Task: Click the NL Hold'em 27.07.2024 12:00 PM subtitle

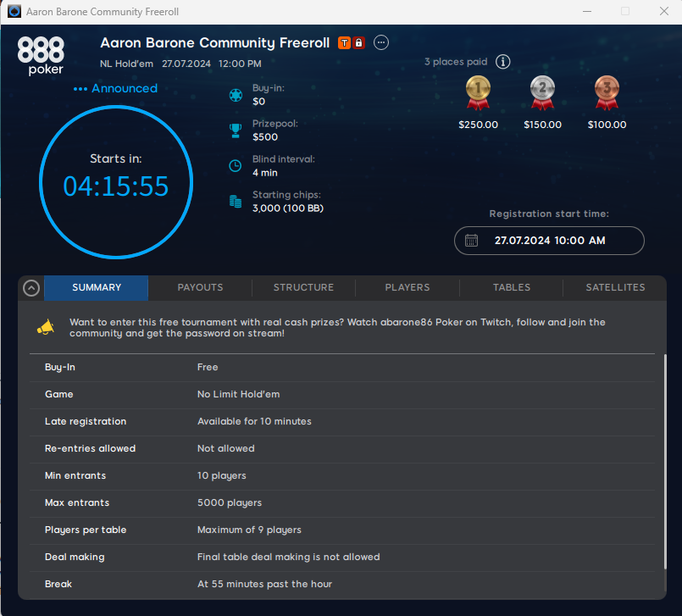Action: [x=180, y=64]
